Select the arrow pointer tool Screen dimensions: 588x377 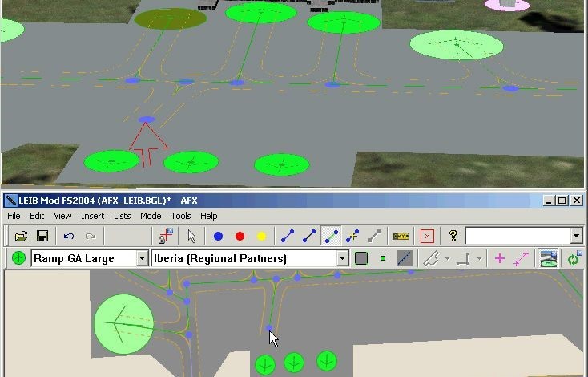click(191, 237)
